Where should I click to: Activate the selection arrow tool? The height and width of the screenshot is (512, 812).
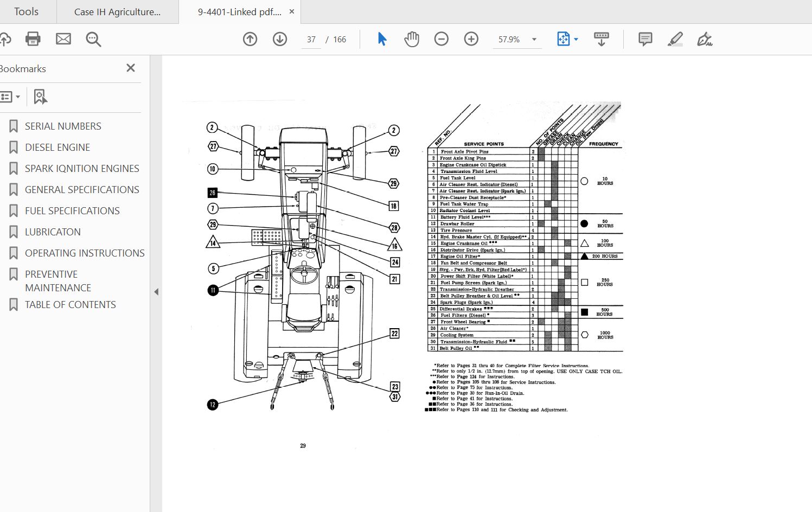[382, 39]
